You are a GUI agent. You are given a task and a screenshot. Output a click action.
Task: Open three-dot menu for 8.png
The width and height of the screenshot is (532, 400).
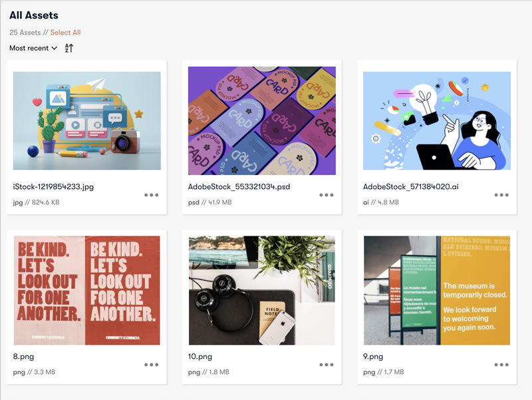(152, 365)
